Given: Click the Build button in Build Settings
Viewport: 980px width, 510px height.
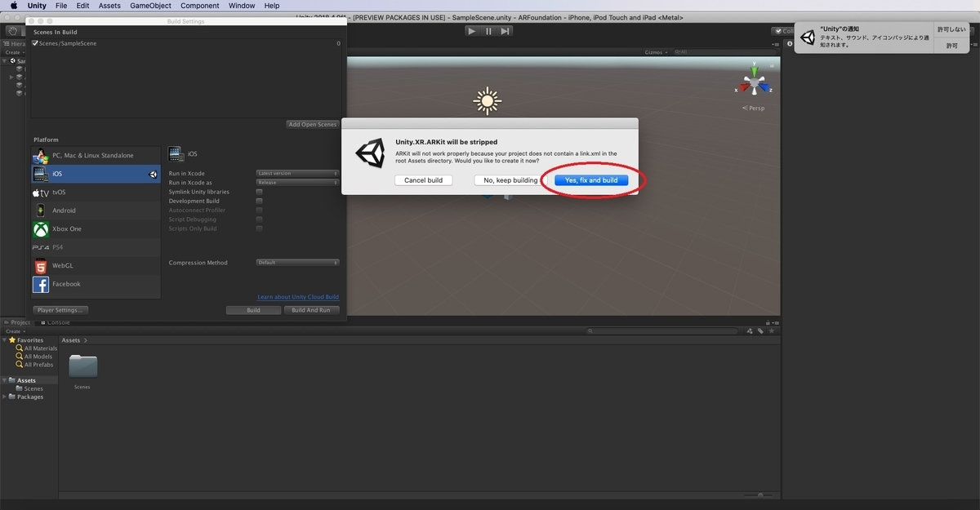Looking at the screenshot, I should [x=253, y=310].
